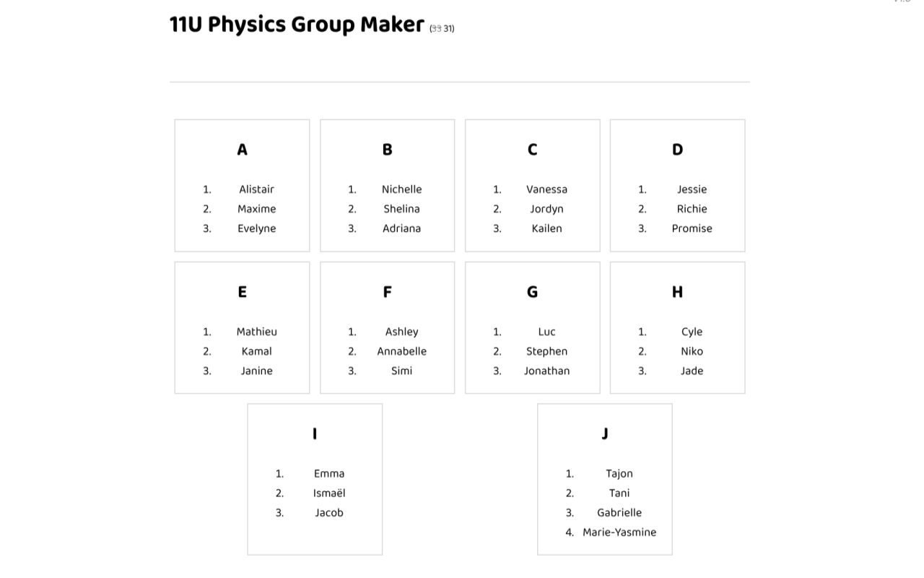Image resolution: width=924 pixels, height=578 pixels.
Task: Select Ismaël in Group I
Action: pyautogui.click(x=329, y=493)
